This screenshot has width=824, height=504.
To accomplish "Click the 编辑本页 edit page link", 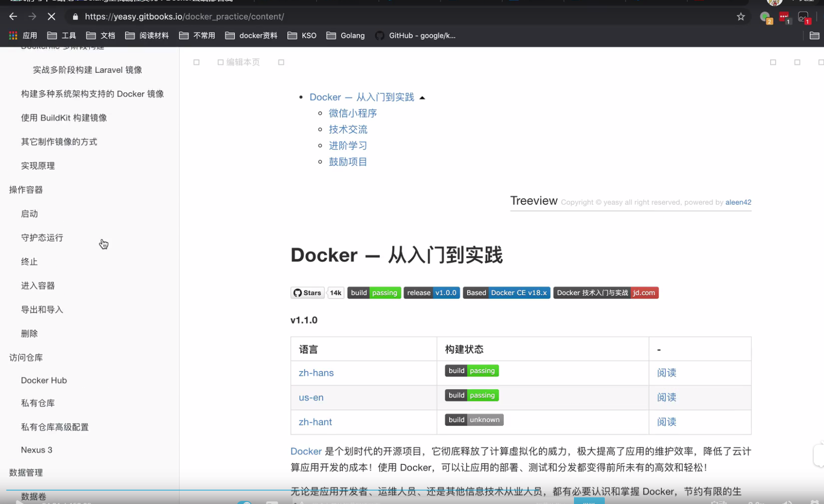I will pos(239,62).
